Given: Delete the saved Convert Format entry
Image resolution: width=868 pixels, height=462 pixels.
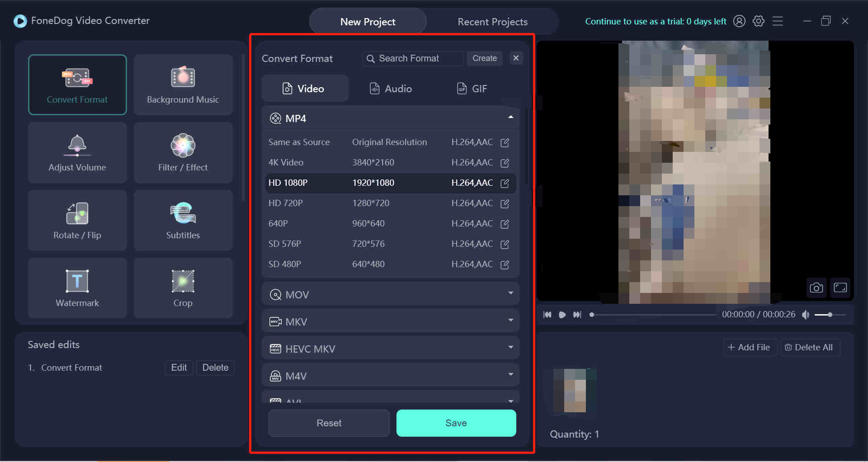Looking at the screenshot, I should coord(215,368).
